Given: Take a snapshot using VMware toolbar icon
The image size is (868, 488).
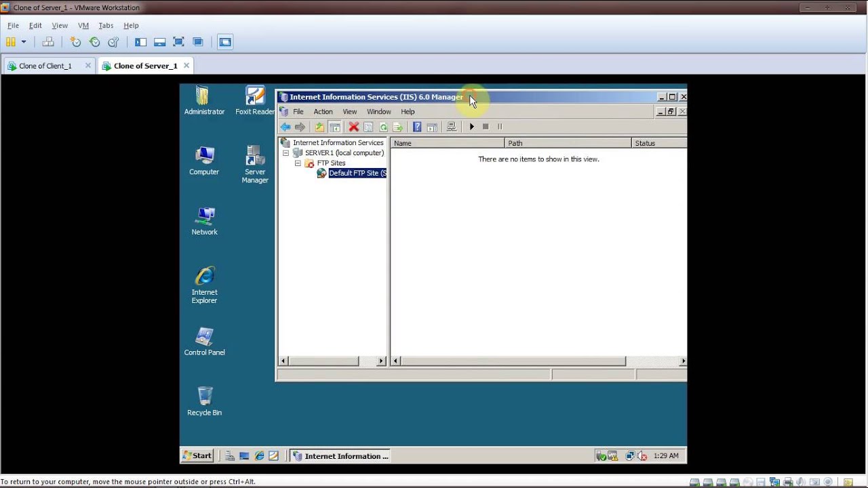Looking at the screenshot, I should click(x=75, y=42).
